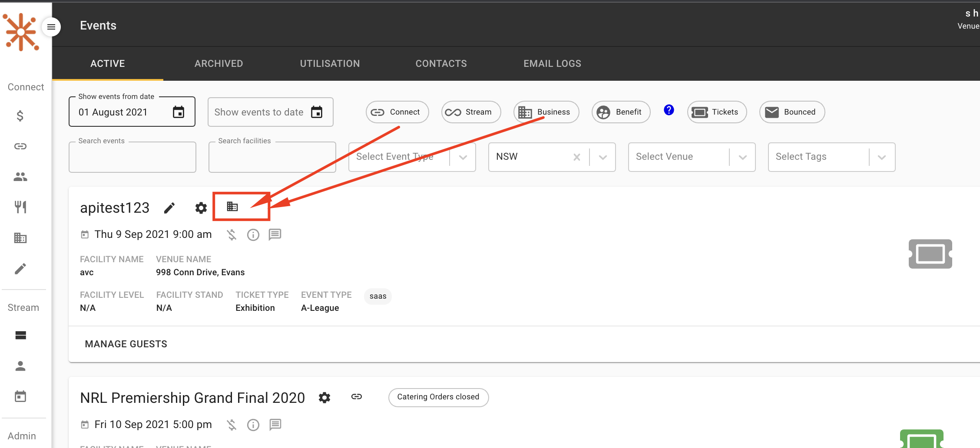The height and width of the screenshot is (448, 980).
Task: Click NRL Premiership Grand Final link icon
Action: (357, 396)
